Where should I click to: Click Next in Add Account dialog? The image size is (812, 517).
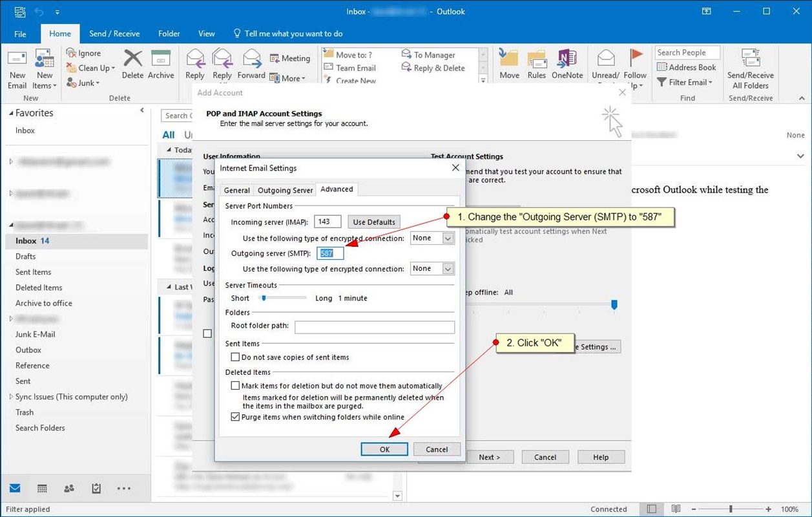coord(489,457)
